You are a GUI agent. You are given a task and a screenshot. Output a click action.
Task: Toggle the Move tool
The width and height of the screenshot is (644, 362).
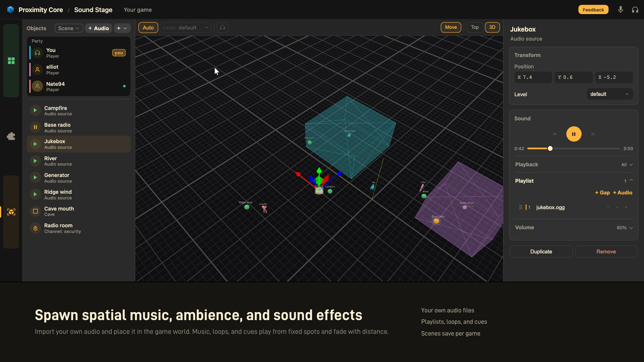point(451,27)
